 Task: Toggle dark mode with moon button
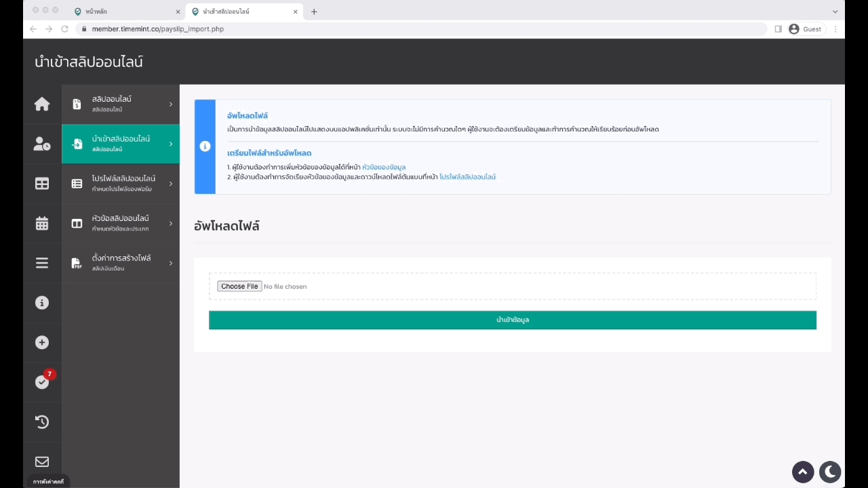[830, 472]
